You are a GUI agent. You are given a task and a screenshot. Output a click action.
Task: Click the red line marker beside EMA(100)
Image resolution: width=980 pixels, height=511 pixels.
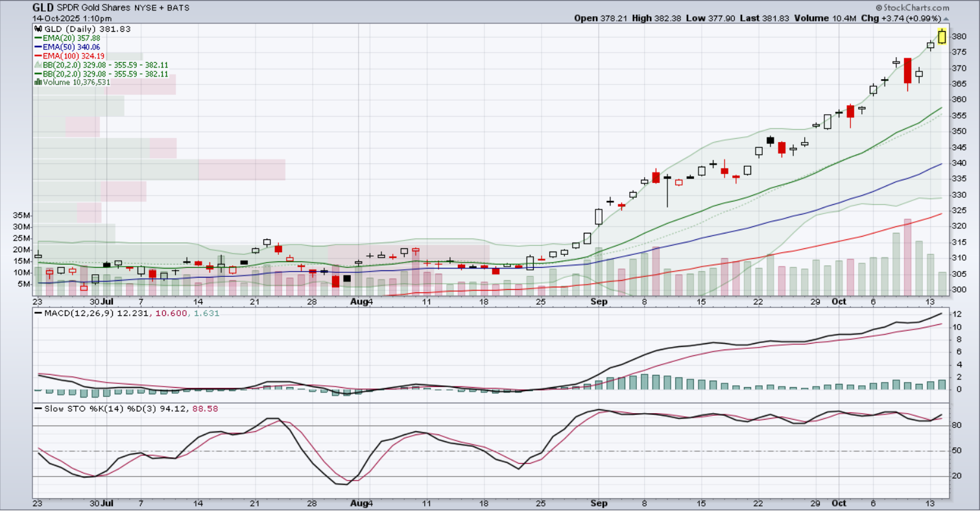37,56
